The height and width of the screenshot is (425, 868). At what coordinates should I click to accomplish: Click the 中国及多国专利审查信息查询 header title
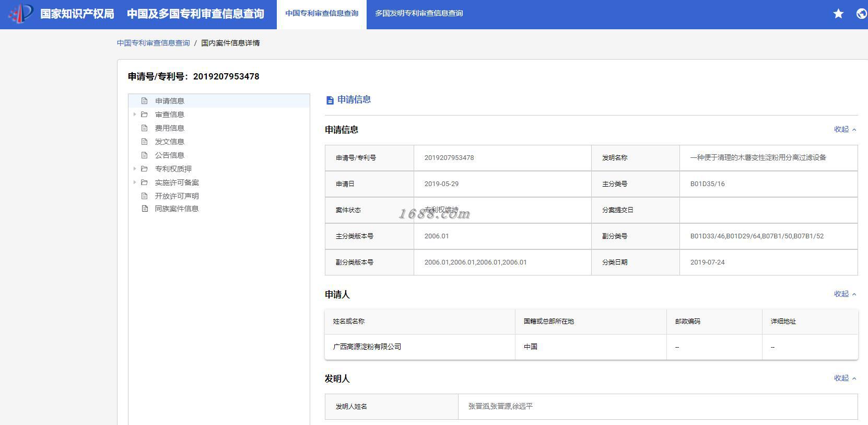tap(195, 14)
